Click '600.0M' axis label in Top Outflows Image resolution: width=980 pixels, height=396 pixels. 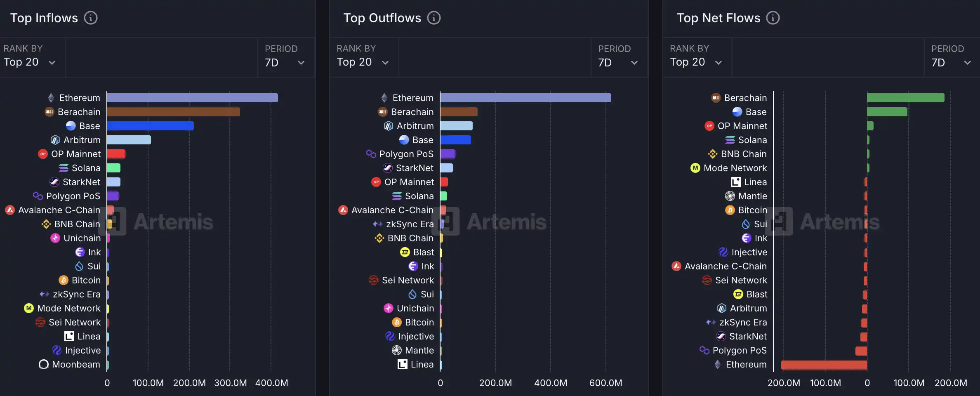605,383
